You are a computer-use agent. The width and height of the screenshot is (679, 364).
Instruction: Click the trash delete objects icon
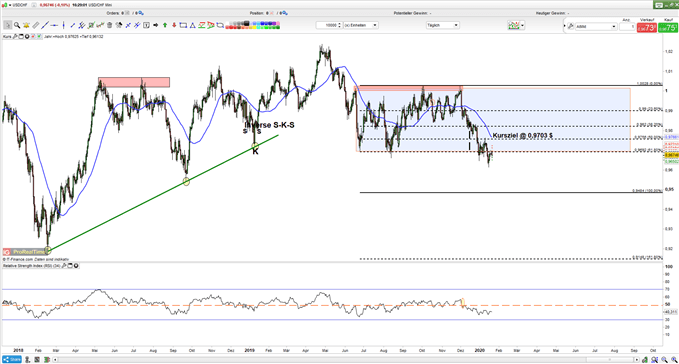(x=109, y=26)
